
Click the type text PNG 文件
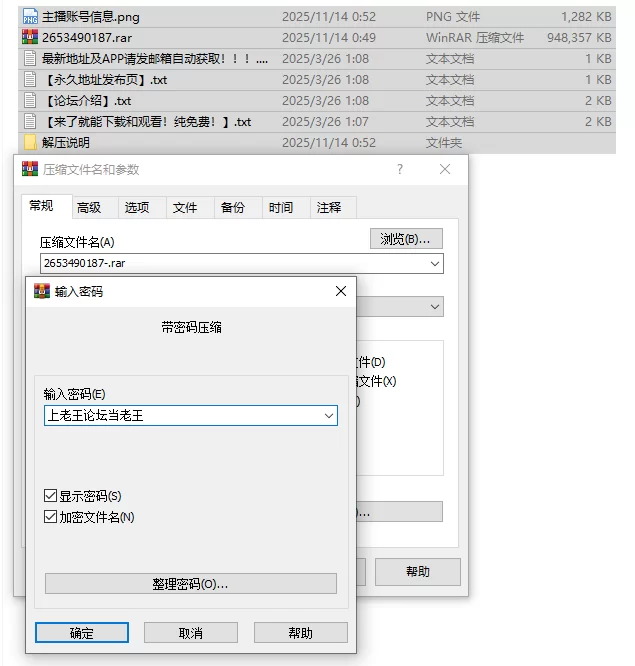453,17
